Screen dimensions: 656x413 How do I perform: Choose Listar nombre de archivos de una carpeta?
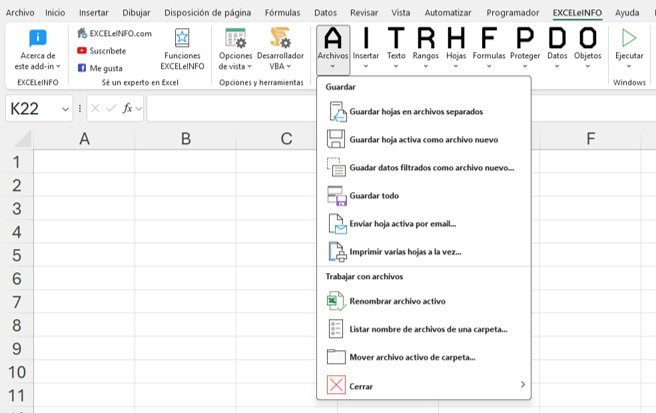tap(424, 329)
